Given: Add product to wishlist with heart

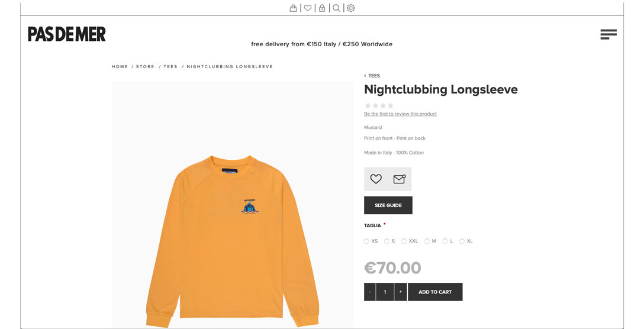Looking at the screenshot, I should [x=376, y=179].
